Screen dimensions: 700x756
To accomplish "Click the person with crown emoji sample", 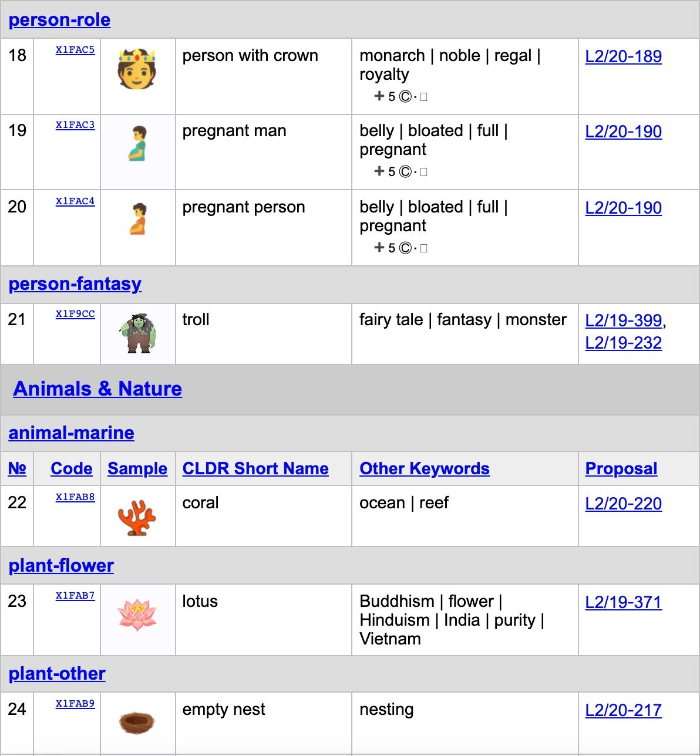I will tap(137, 75).
